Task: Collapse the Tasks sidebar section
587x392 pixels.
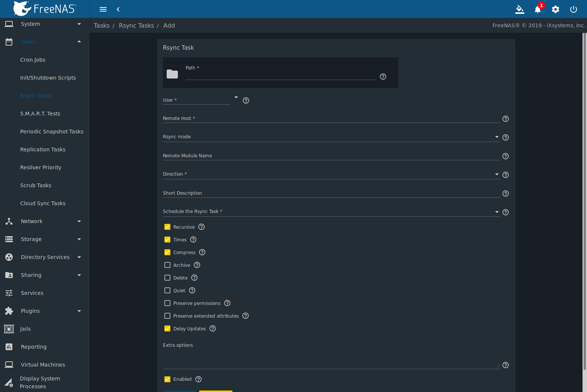Action: 45,42
